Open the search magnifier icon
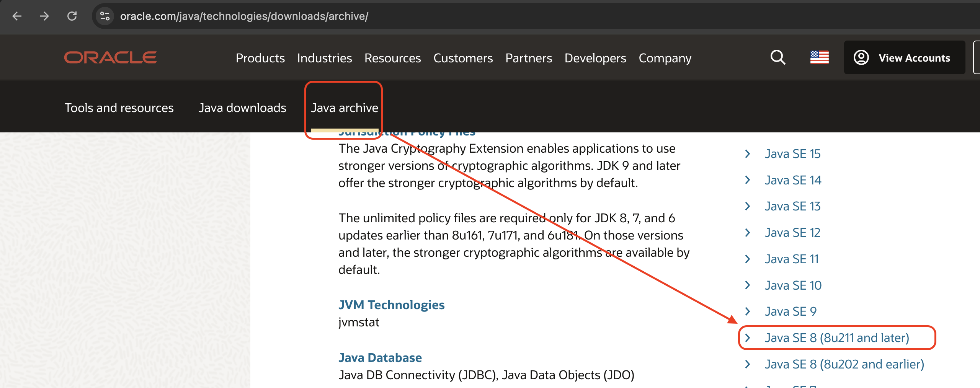Viewport: 980px width, 388px height. click(777, 58)
